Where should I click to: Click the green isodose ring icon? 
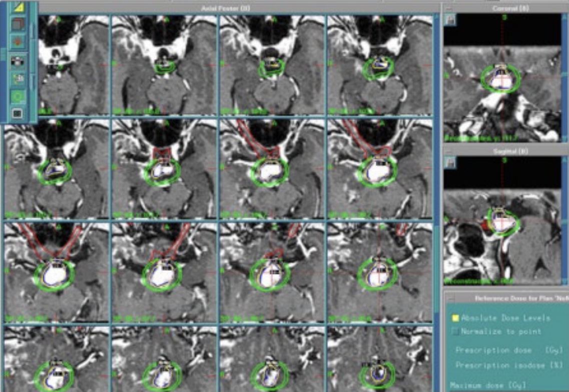point(18,96)
